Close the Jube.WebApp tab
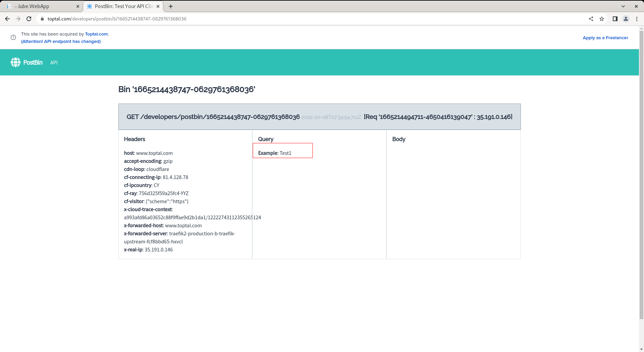The width and height of the screenshot is (644, 352). point(77,6)
